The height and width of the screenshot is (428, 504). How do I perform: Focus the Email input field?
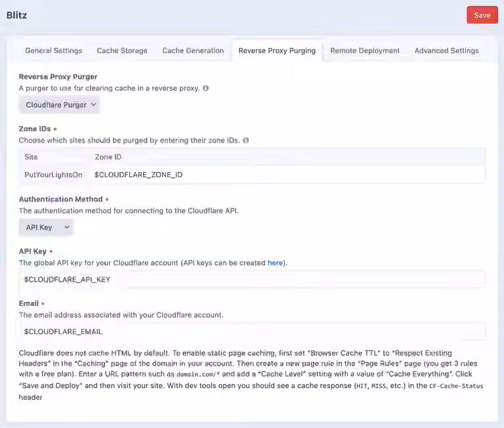252,332
